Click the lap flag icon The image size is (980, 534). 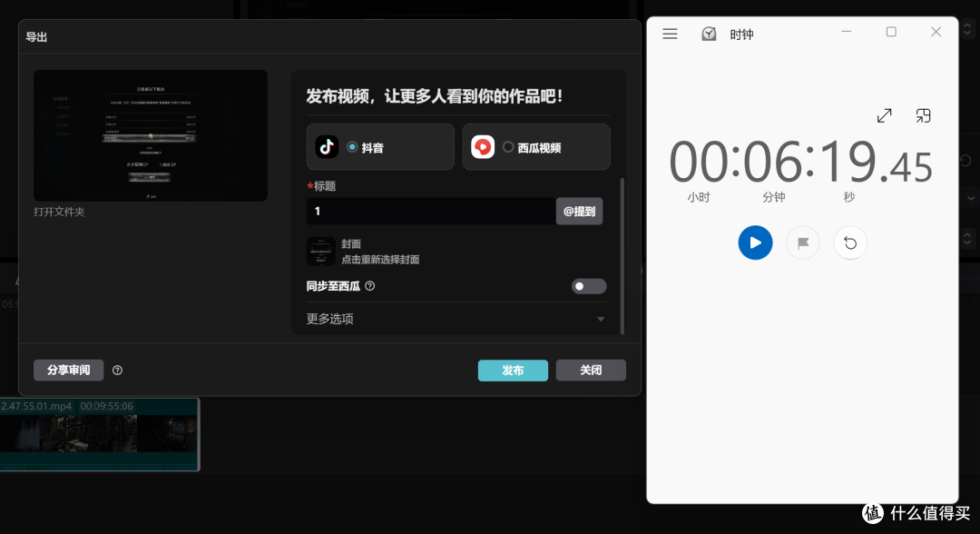802,242
